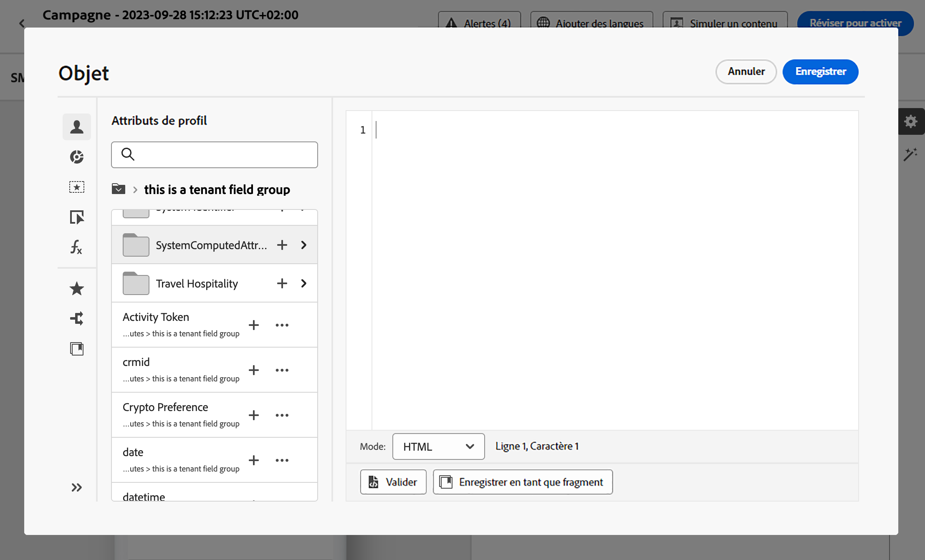Click the Enregistrer button
The height and width of the screenshot is (560, 925).
pos(820,72)
